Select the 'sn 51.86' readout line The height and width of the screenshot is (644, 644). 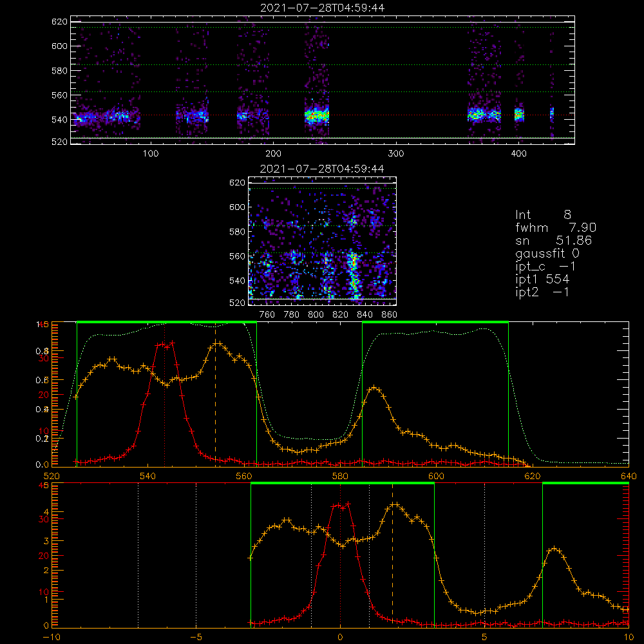[x=554, y=240]
